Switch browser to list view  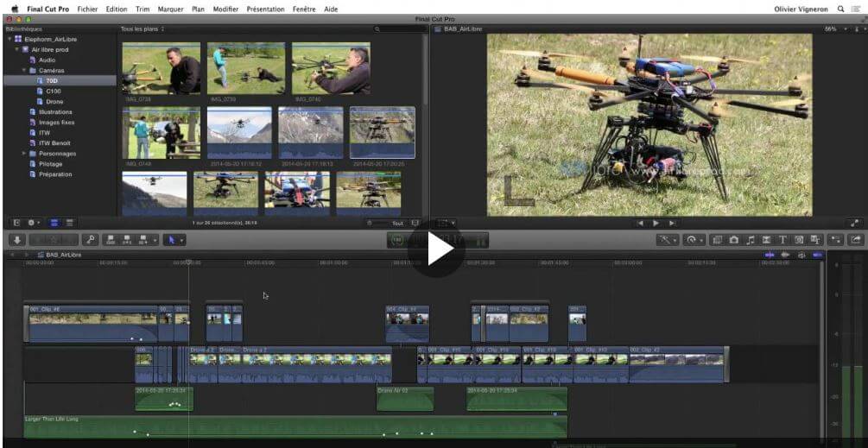click(x=70, y=223)
